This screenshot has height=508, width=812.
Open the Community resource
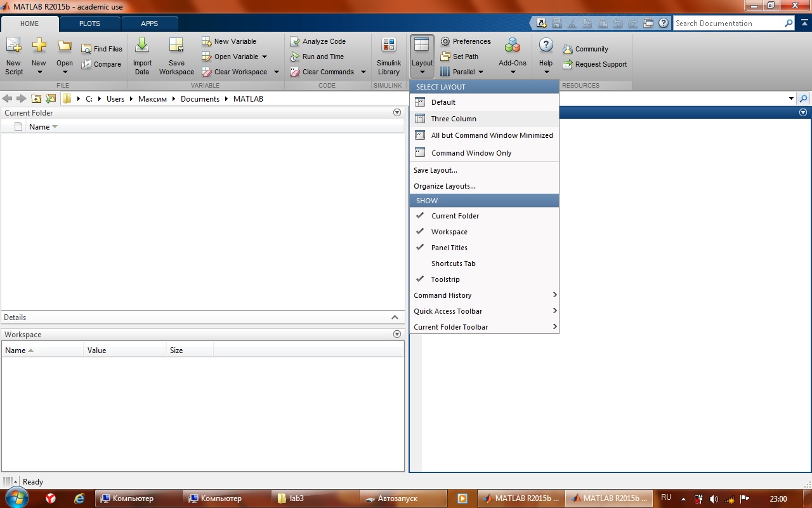click(x=586, y=49)
